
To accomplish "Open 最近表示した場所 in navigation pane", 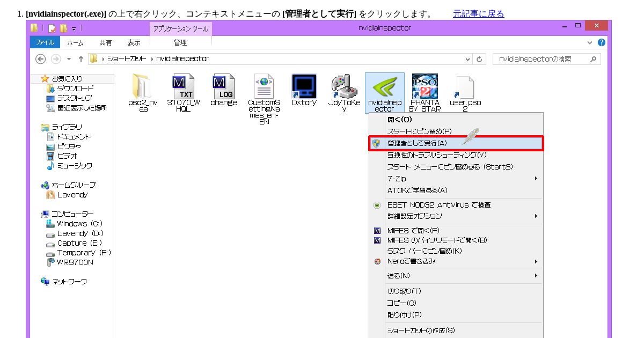I will coord(82,108).
